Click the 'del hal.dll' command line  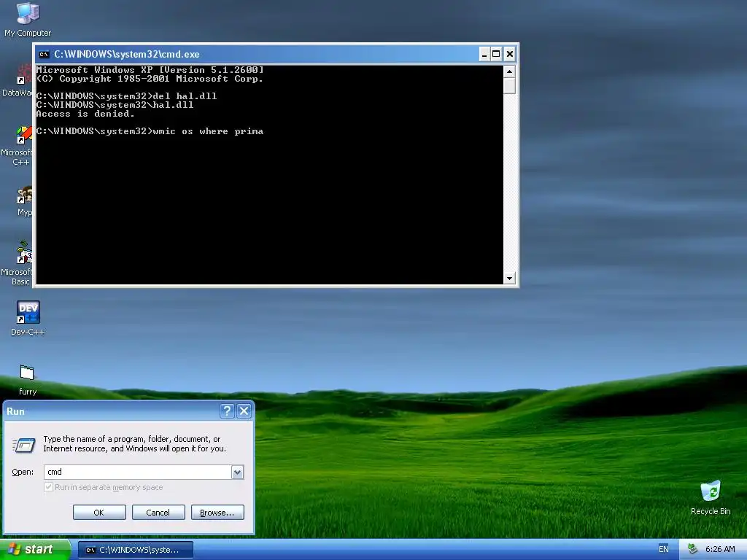click(126, 96)
